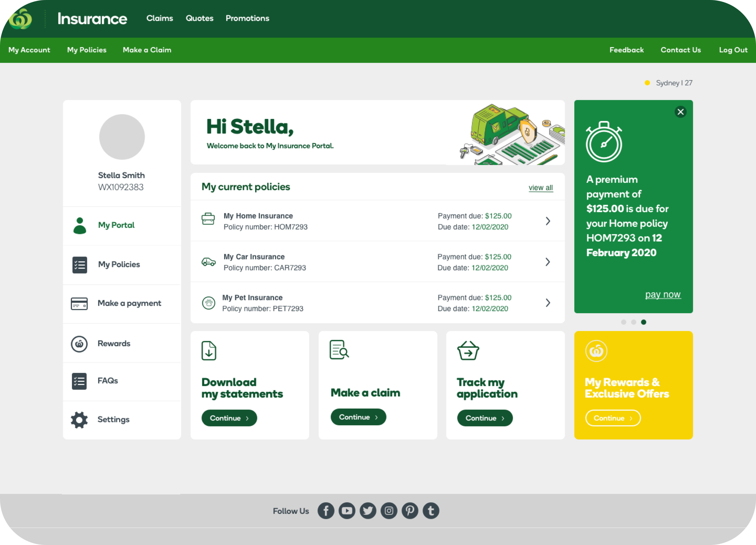Expand My Car Insurance policy chevron
Image resolution: width=756 pixels, height=545 pixels.
(548, 262)
